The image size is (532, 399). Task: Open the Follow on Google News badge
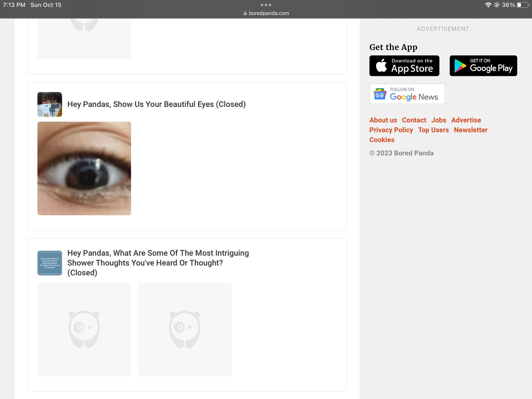407,94
